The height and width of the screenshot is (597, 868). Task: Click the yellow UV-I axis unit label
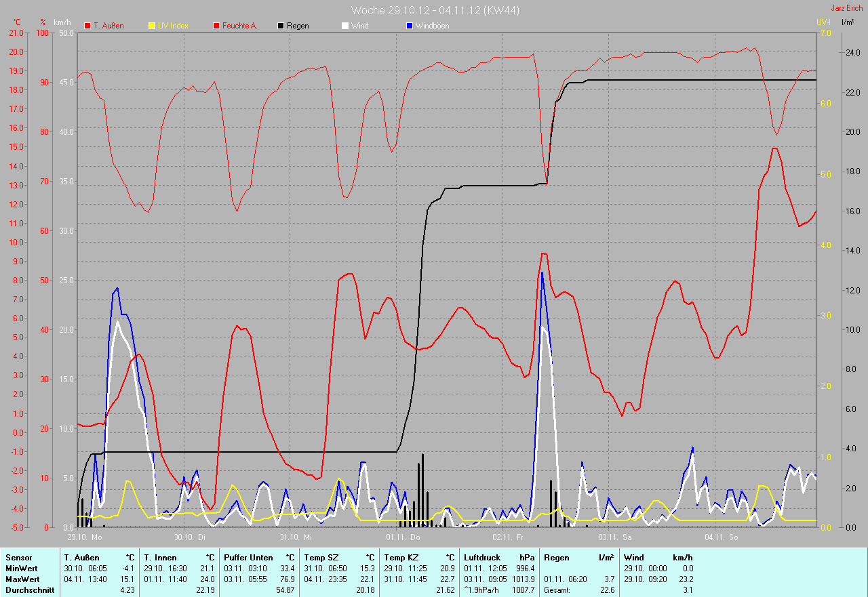[823, 22]
